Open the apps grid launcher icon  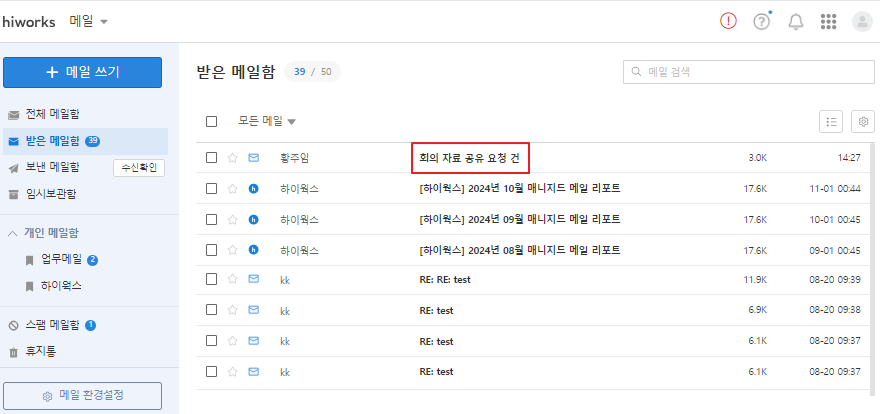pyautogui.click(x=828, y=21)
